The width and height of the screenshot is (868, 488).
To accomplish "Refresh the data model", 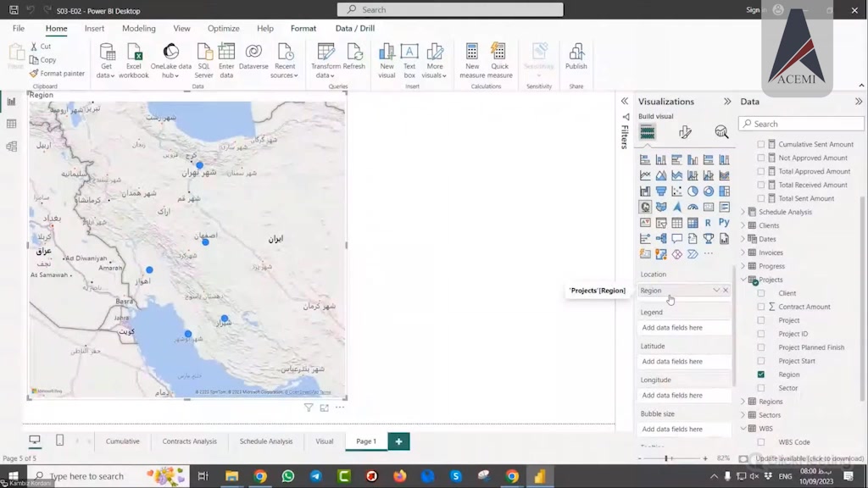I will coord(353,57).
